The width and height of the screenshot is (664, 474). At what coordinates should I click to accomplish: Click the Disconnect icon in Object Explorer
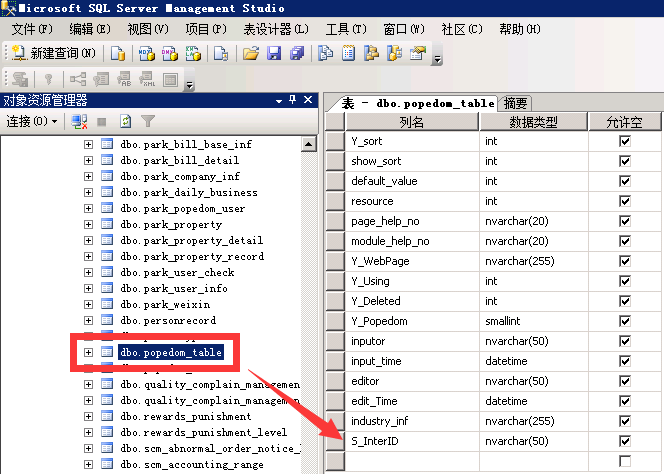pyautogui.click(x=78, y=121)
